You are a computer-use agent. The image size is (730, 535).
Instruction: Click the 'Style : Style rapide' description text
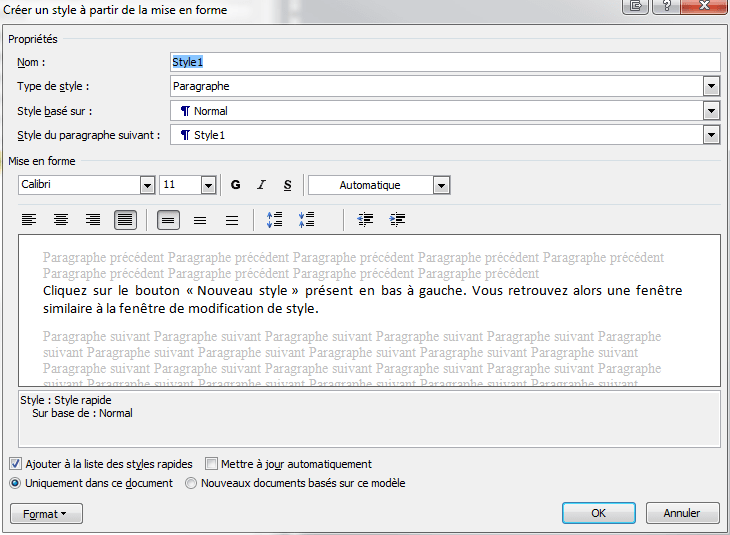click(66, 400)
